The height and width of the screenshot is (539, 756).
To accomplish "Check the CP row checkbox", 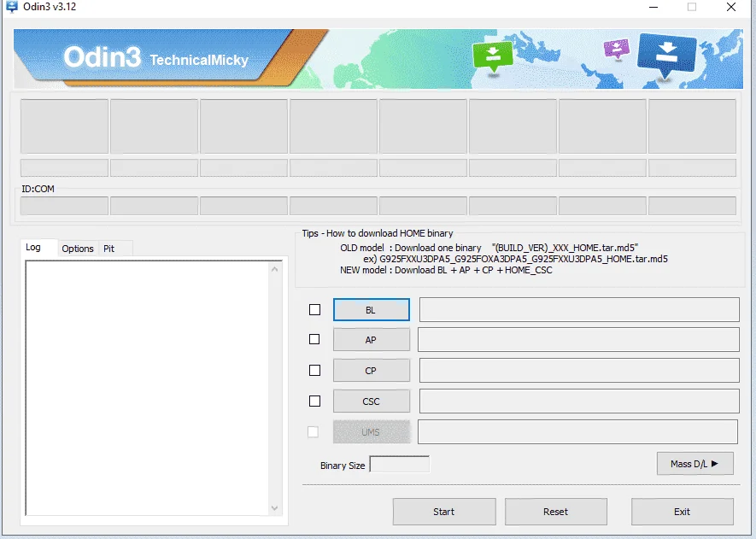I will click(x=314, y=370).
